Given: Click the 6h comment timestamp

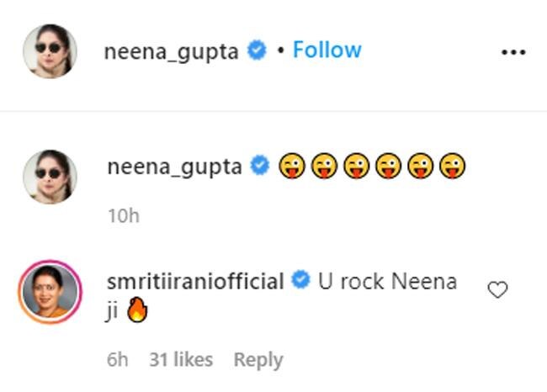Looking at the screenshot, I should point(117,360).
